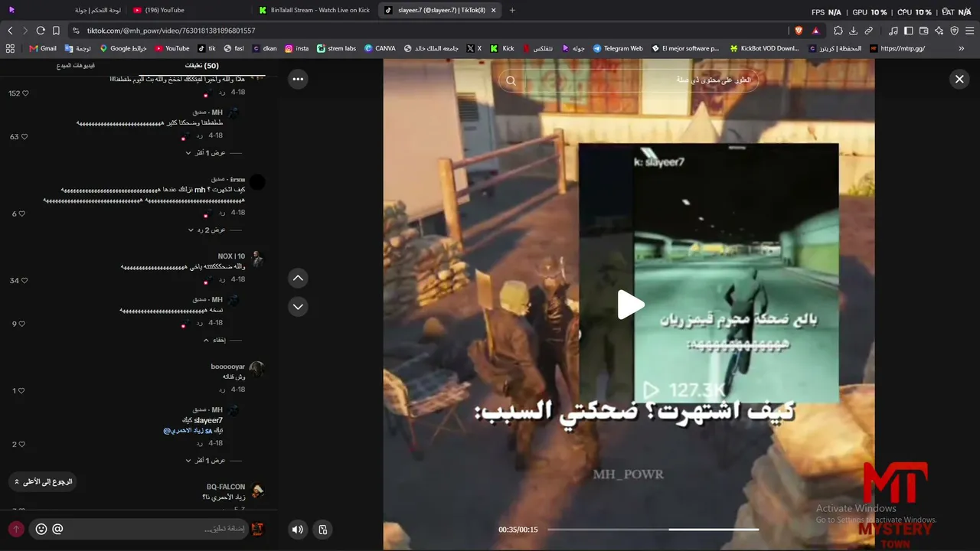Open the browser main menu
The image size is (980, 551).
point(970,31)
